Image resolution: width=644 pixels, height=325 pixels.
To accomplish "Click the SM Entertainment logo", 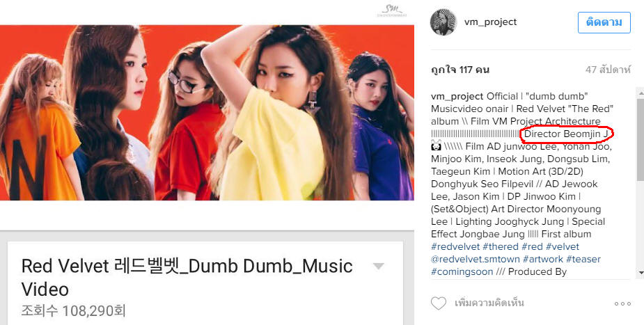I will (392, 10).
